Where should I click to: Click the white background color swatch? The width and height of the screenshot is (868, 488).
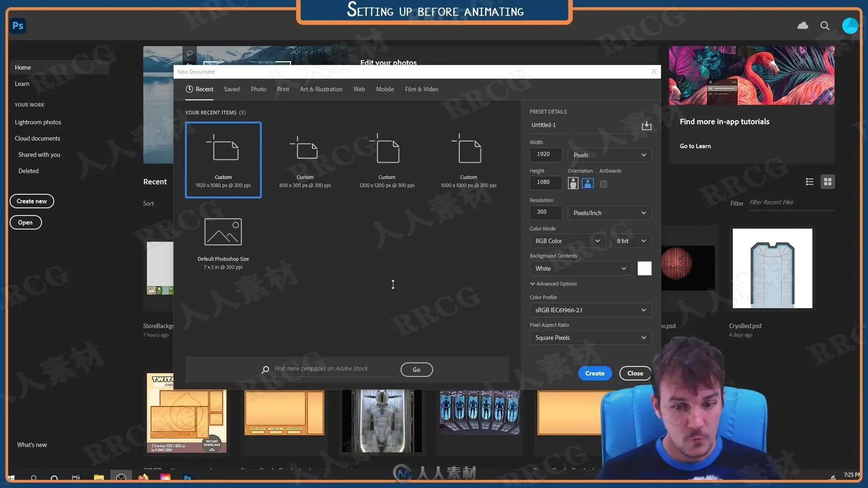pos(645,268)
